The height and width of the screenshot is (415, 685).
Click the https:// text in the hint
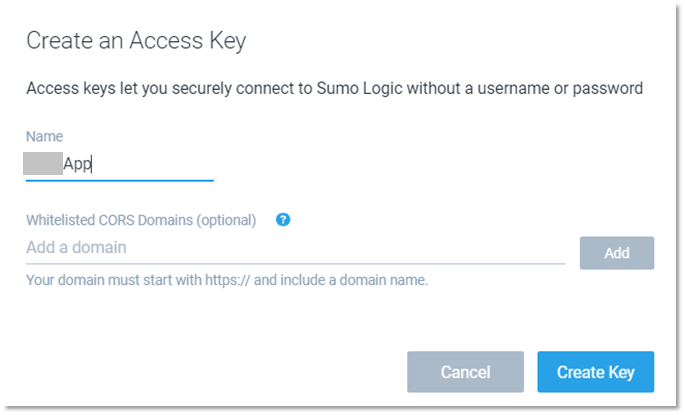point(227,280)
